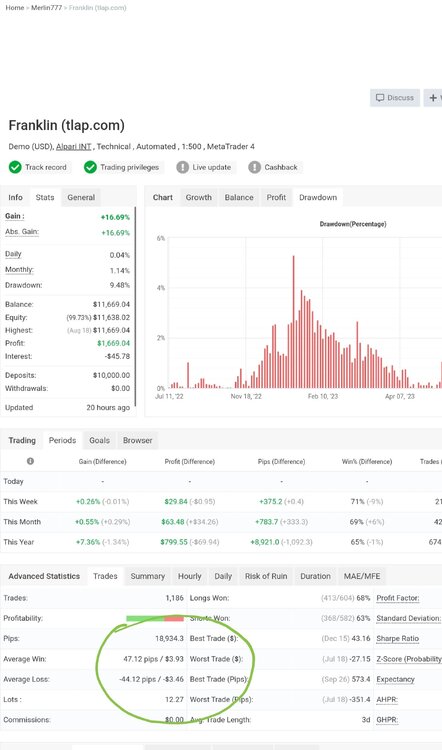
Task: Open the Merlin777 breadcrumb link
Action: (x=46, y=8)
